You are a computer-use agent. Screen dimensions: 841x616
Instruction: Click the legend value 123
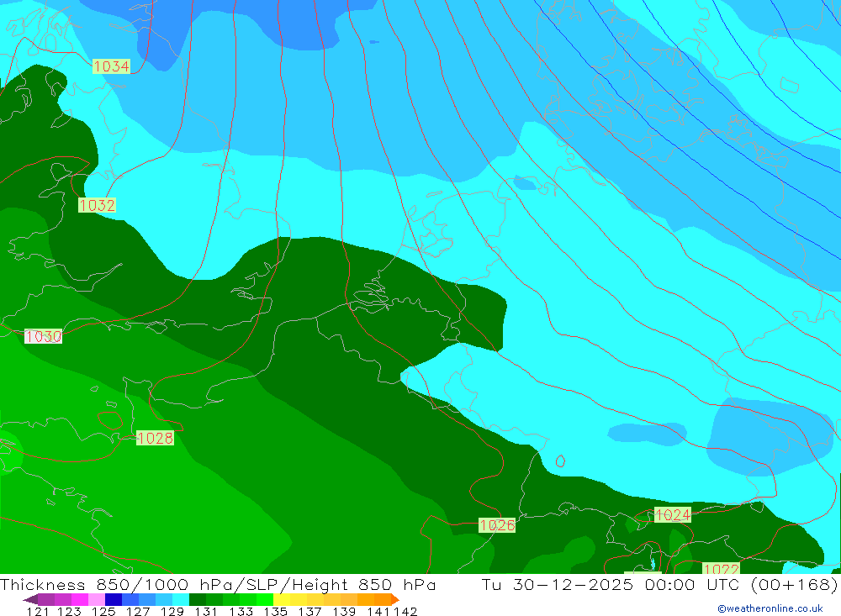(69, 612)
